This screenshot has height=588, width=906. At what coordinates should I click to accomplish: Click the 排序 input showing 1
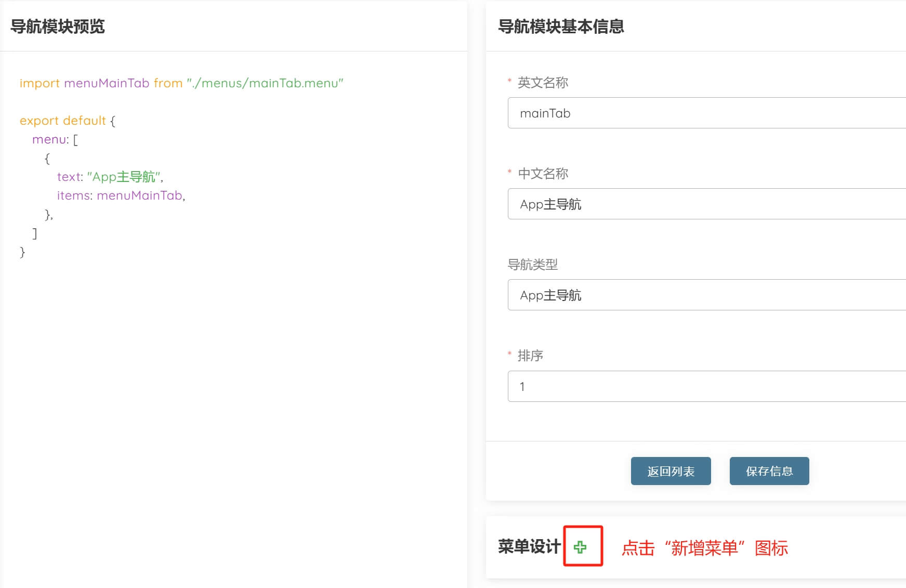(707, 386)
